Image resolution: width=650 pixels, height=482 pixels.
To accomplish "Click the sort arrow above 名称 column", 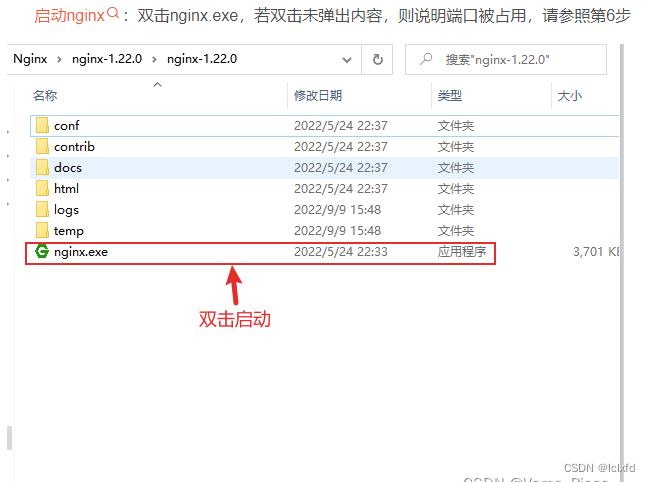I will tap(158, 85).
